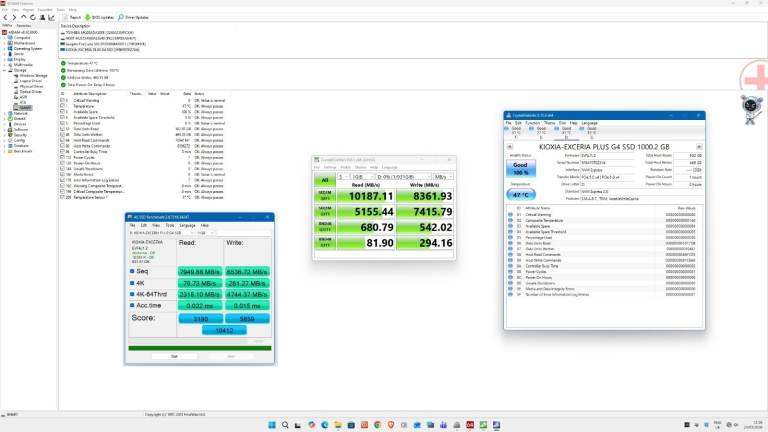The image size is (768, 432).
Task: Toggle the 4K-64Thrd checkbox in AS SSD
Action: coord(132,295)
